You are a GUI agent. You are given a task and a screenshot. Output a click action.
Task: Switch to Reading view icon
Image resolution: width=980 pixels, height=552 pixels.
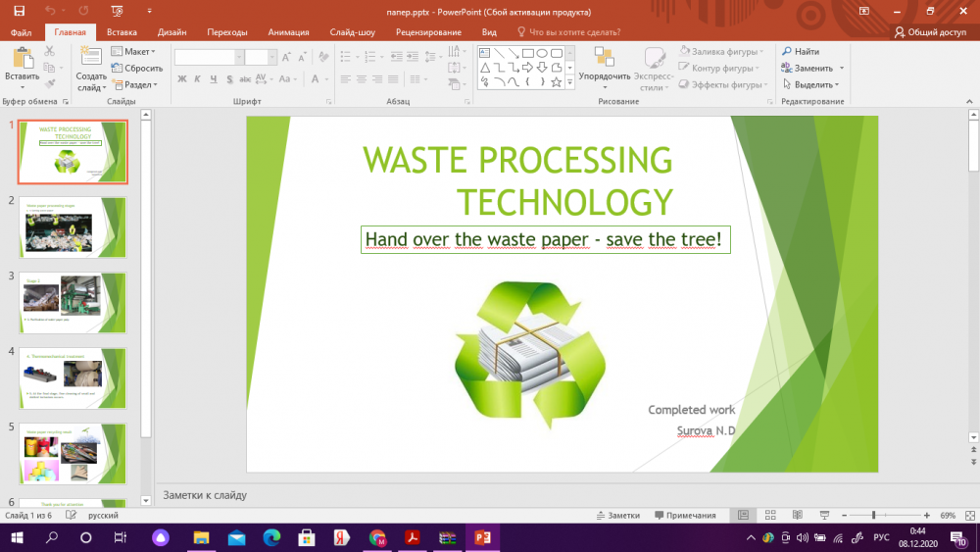click(798, 515)
